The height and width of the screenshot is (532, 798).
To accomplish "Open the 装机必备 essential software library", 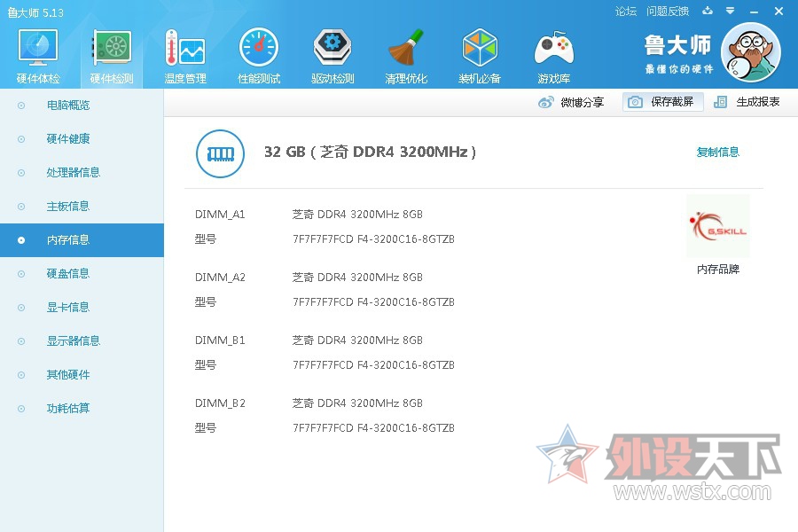I will click(x=480, y=53).
